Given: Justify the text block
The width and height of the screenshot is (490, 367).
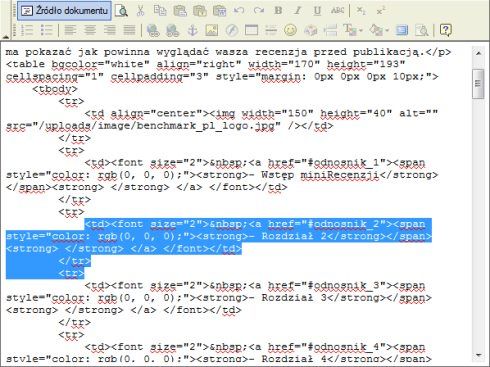Looking at the screenshot, I should [x=129, y=30].
